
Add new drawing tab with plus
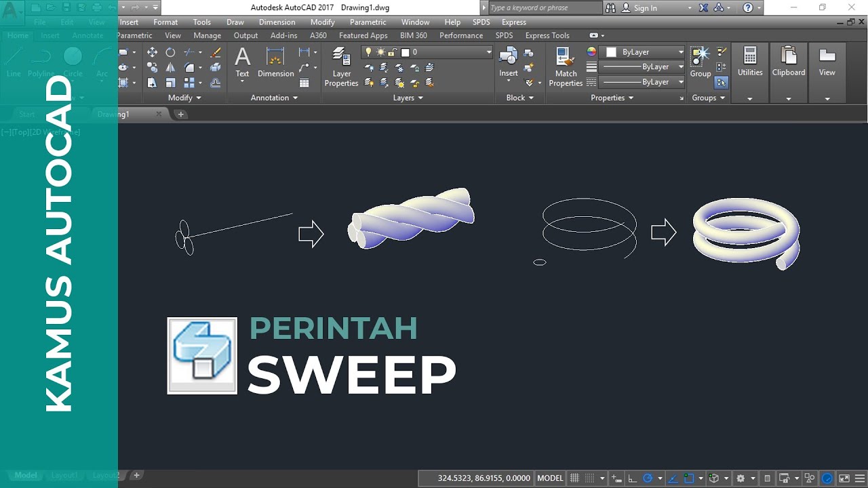tap(181, 115)
